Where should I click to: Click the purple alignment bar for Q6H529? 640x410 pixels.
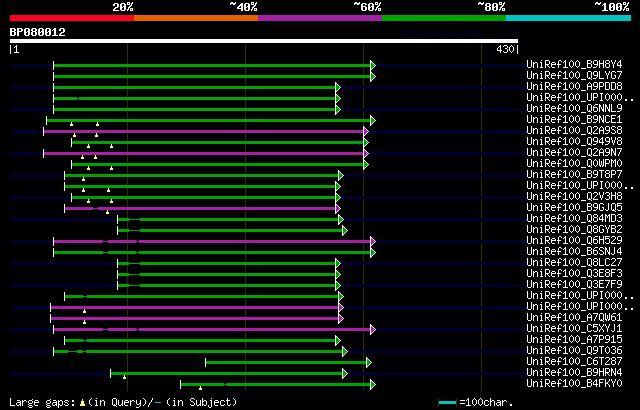212,242
